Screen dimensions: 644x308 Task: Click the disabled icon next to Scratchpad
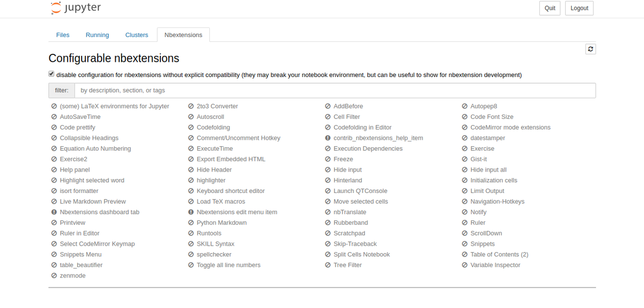328,233
